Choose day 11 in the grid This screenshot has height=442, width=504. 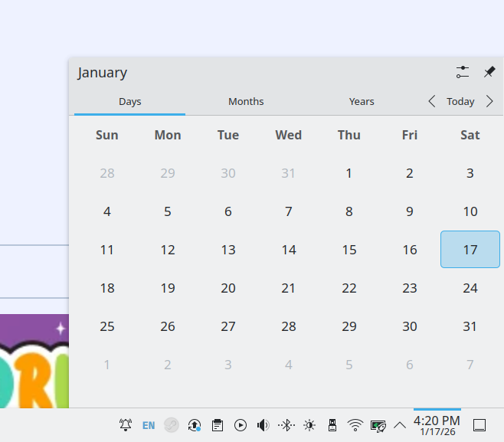[107, 250]
